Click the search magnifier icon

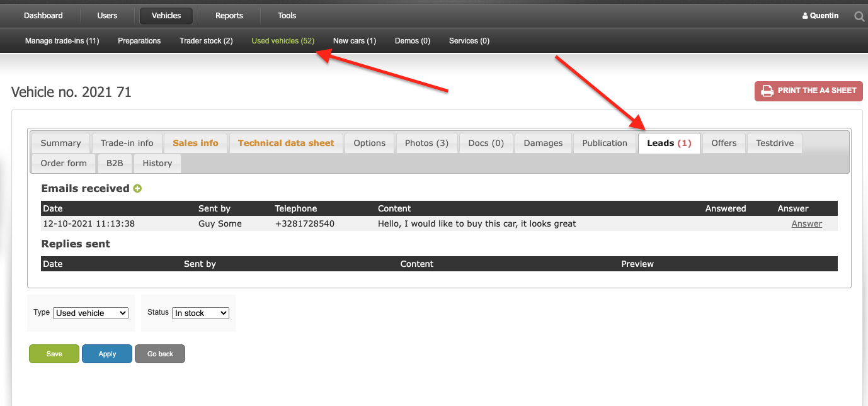(x=859, y=16)
